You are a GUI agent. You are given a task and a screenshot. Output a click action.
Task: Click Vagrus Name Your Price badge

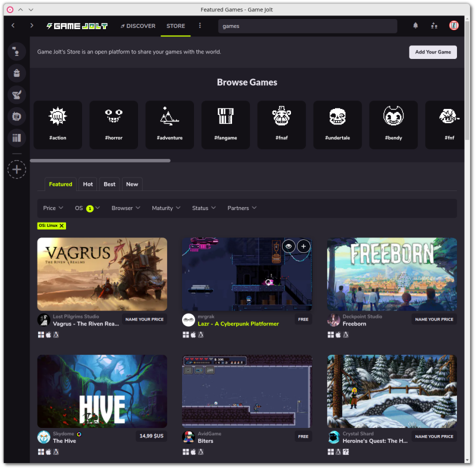(x=145, y=319)
